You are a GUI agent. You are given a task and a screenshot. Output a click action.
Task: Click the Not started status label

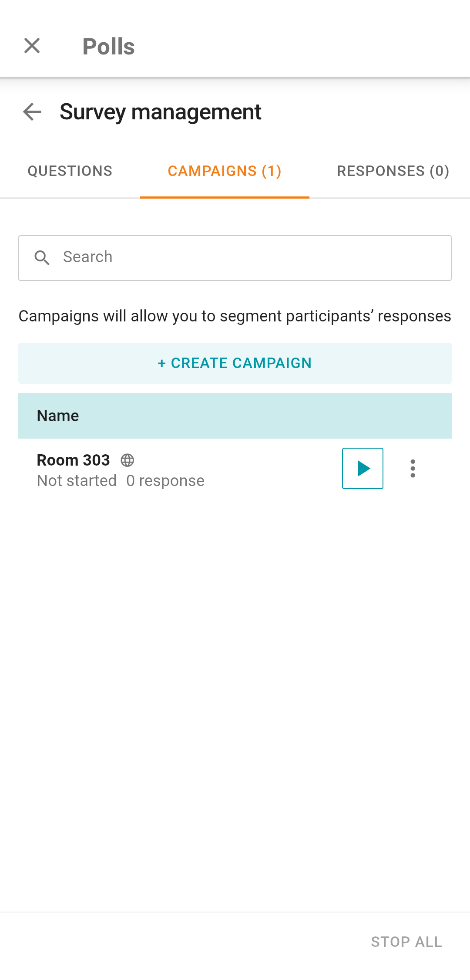point(77,481)
